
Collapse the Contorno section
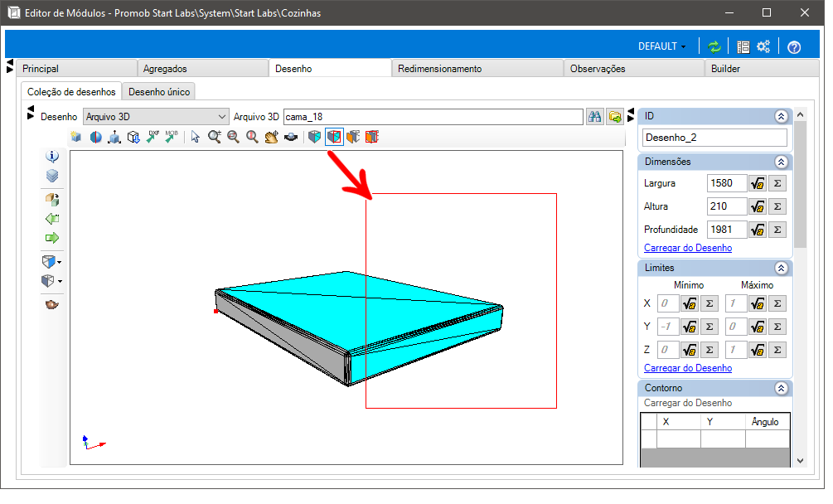click(781, 388)
